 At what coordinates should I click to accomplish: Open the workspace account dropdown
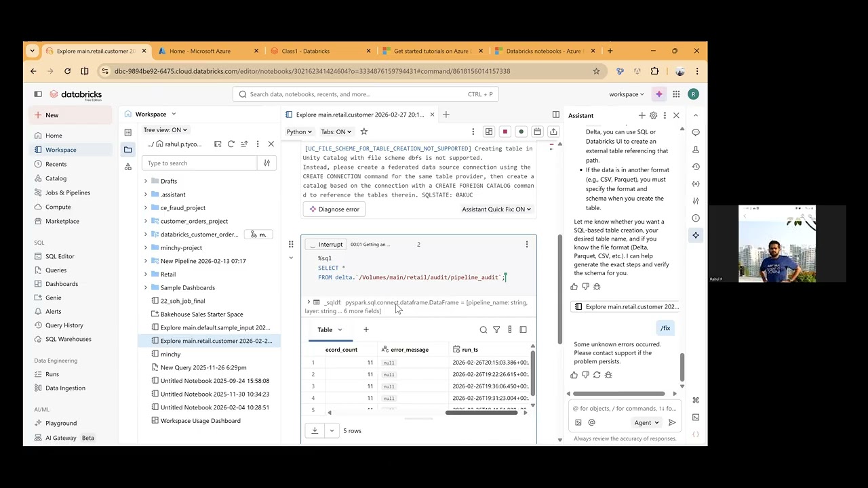tap(627, 94)
